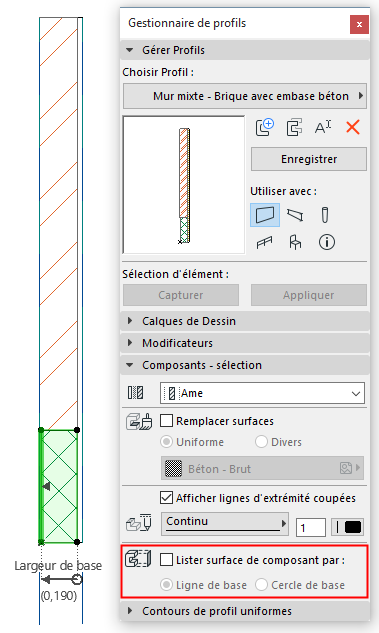
Task: Click the component surface listing icon
Action: click(138, 559)
